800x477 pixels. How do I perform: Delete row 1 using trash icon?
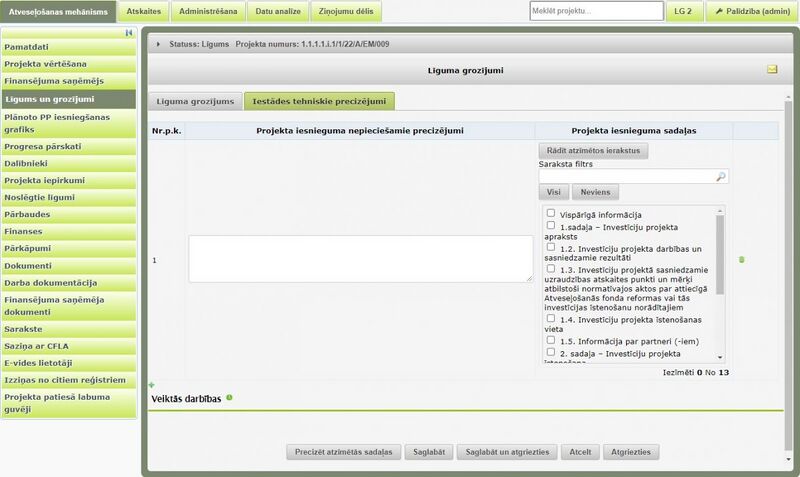(741, 260)
